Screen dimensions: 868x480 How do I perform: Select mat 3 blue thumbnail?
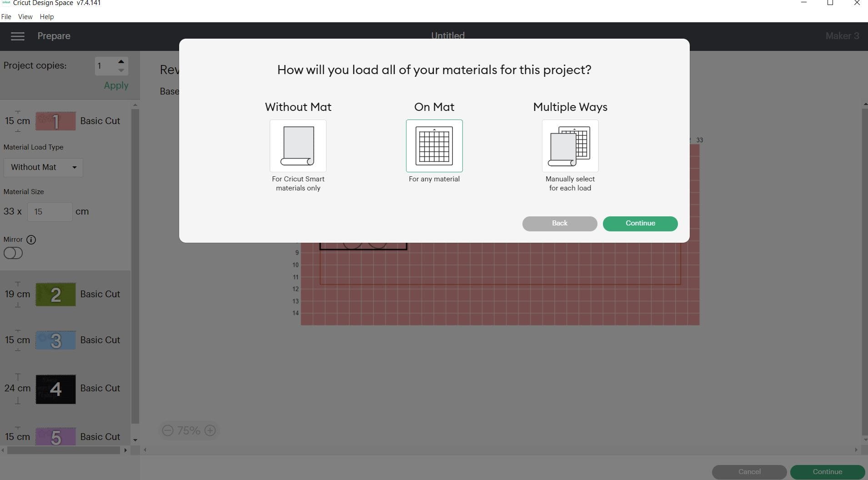(x=55, y=340)
